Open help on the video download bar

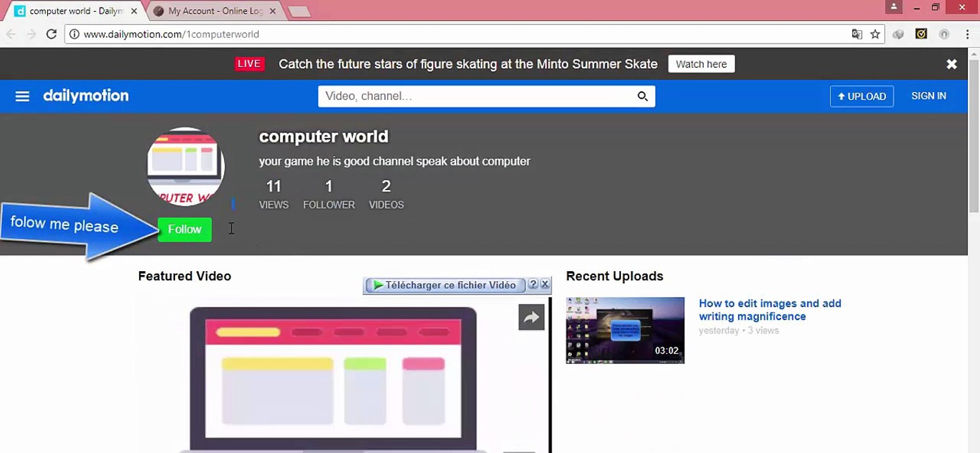[x=533, y=284]
